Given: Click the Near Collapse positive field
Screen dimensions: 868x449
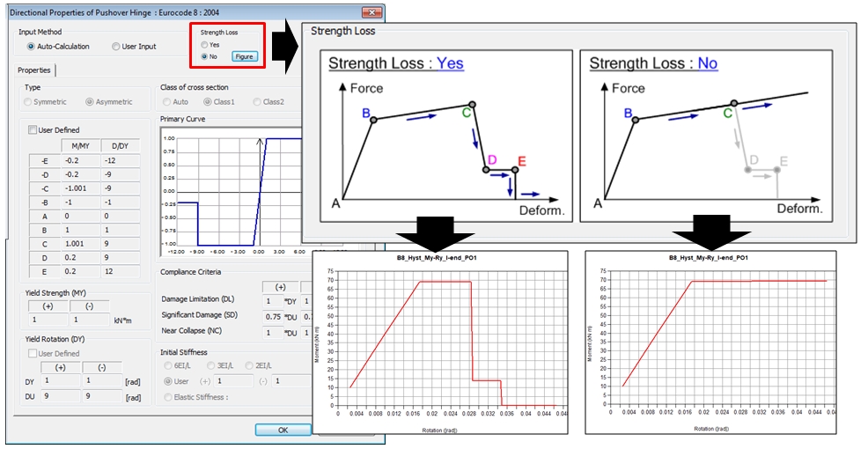Looking at the screenshot, I should [x=273, y=333].
